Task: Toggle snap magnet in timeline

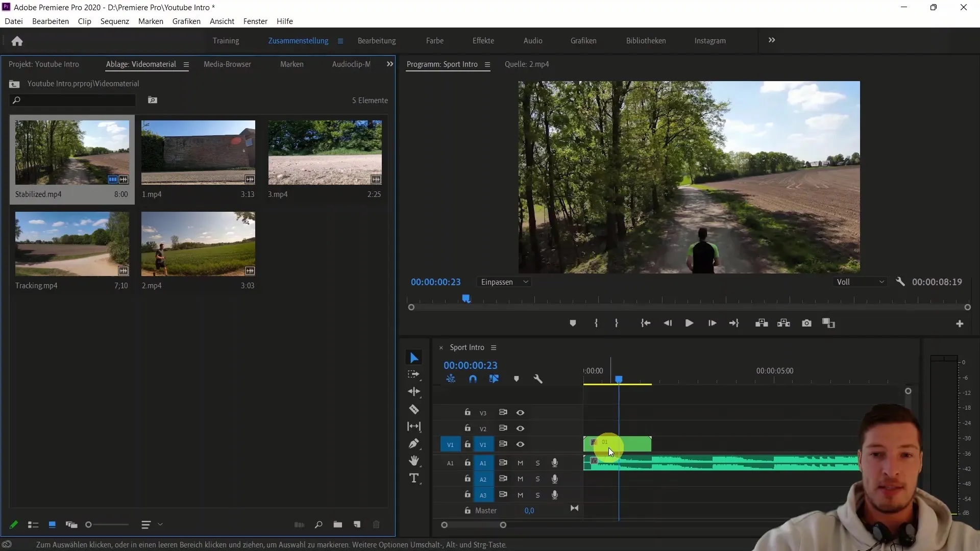Action: [x=473, y=379]
